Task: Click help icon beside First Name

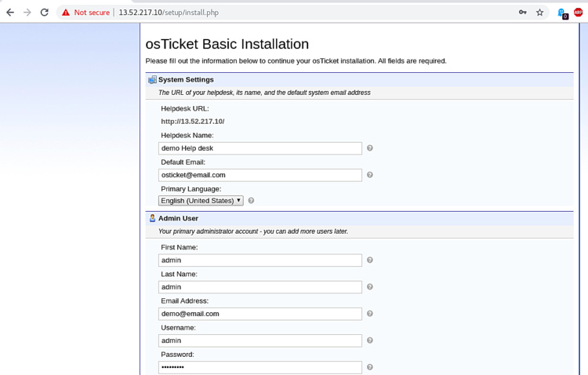Action: [x=370, y=260]
